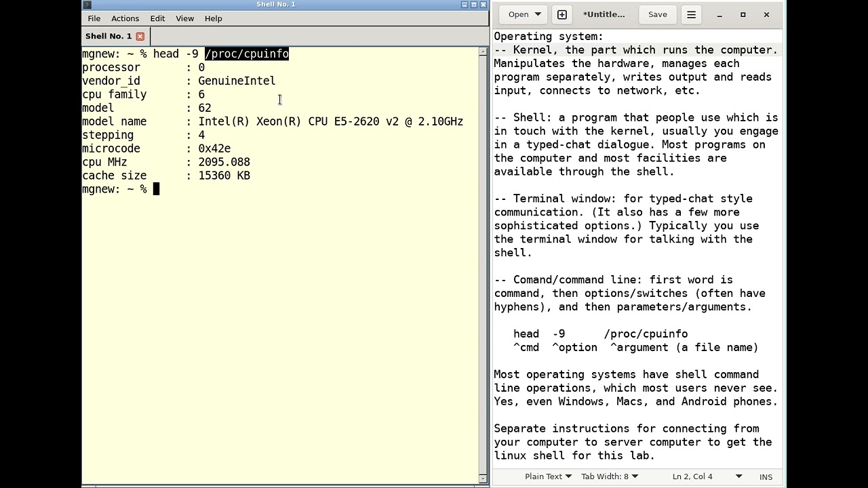Screen dimensions: 868x488
Task: Close the text editor window
Action: click(766, 14)
